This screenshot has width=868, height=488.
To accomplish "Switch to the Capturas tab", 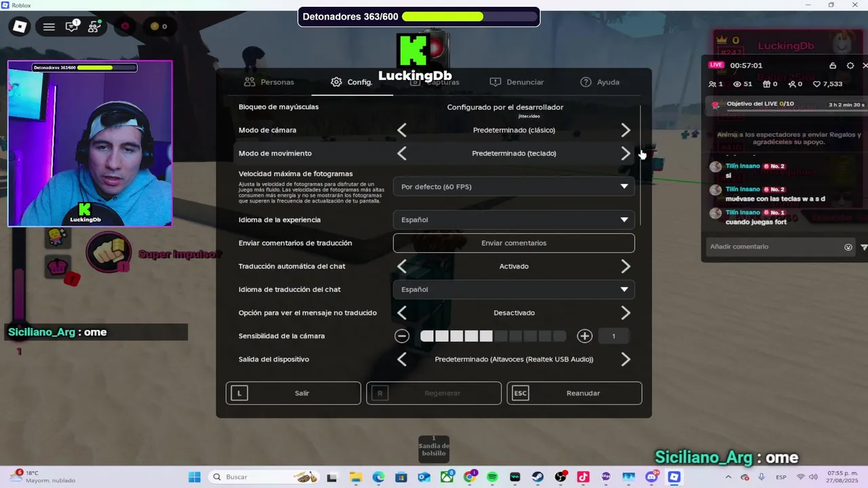I will coord(435,82).
